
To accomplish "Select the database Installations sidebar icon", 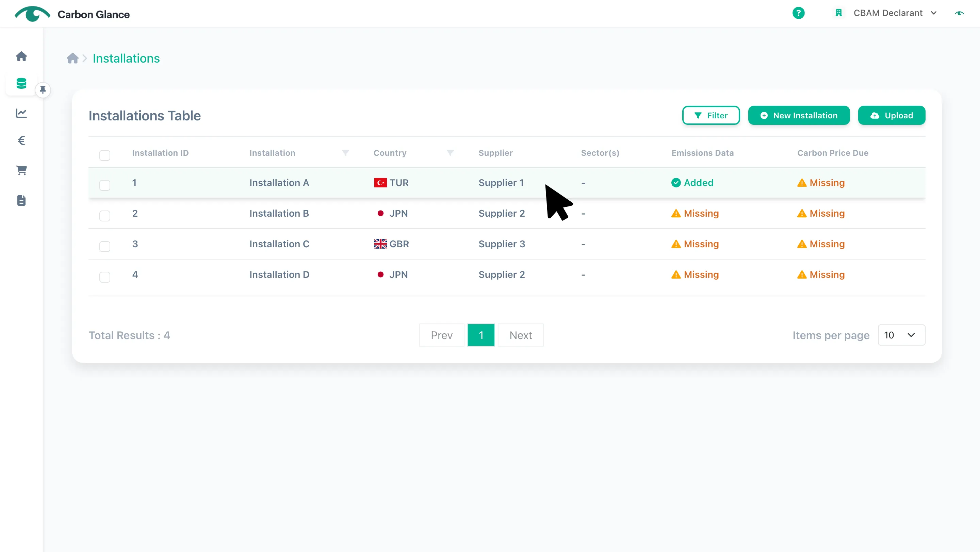I will (21, 83).
